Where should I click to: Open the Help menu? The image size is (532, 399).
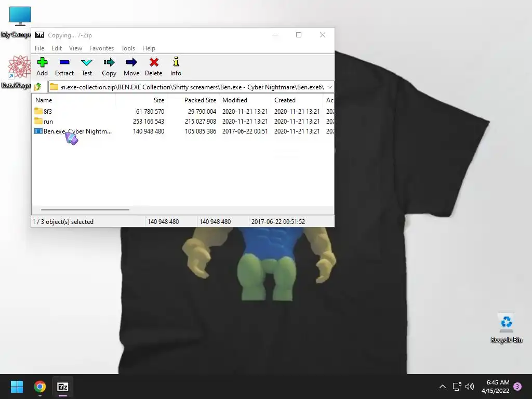point(149,48)
